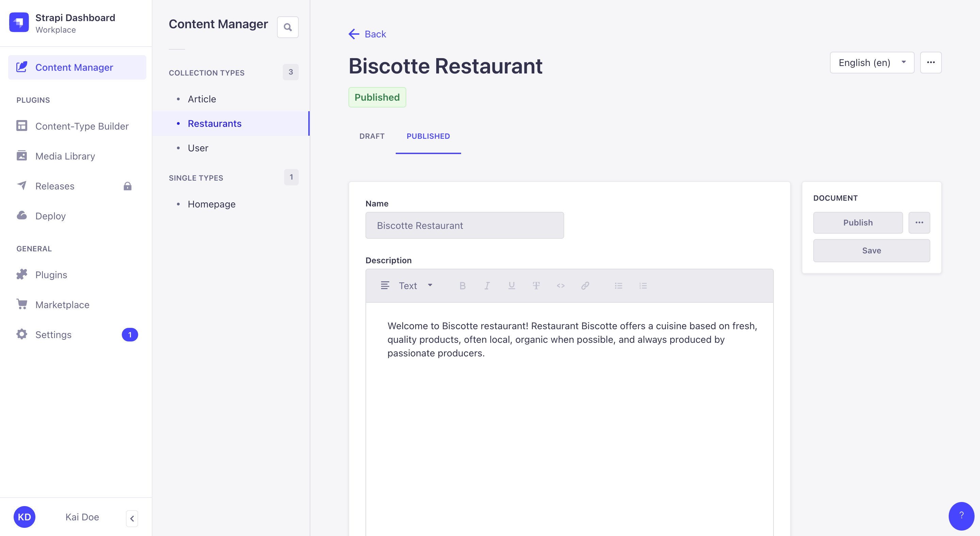Screen dimensions: 980x536
Task: Toggle the three-dot entry options next to Publish
Action: point(919,222)
